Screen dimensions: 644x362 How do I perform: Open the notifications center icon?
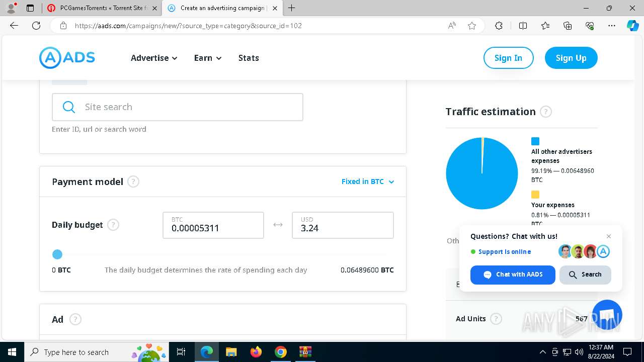[627, 352]
